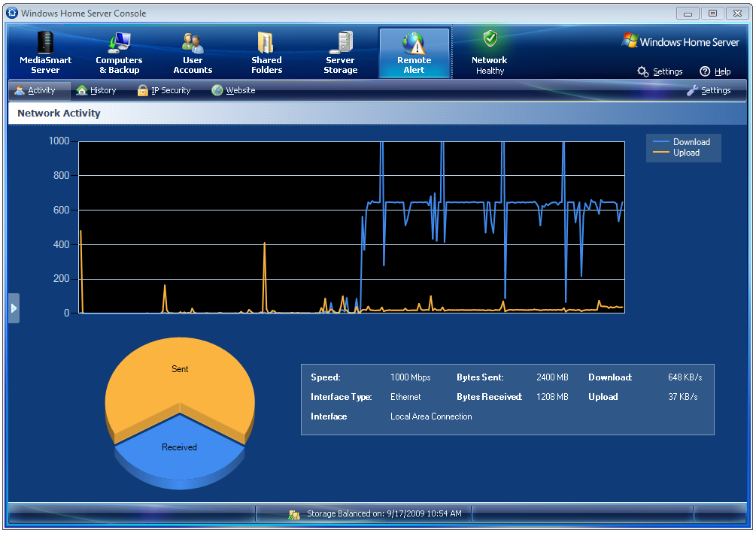Click the '37 KB/s' upload value
Image resolution: width=756 pixels, height=533 pixels.
(x=683, y=397)
